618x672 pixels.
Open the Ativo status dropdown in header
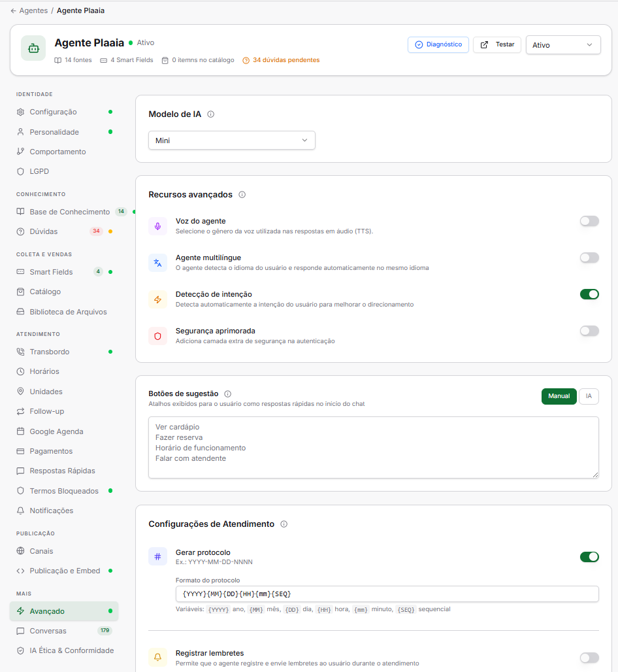563,45
